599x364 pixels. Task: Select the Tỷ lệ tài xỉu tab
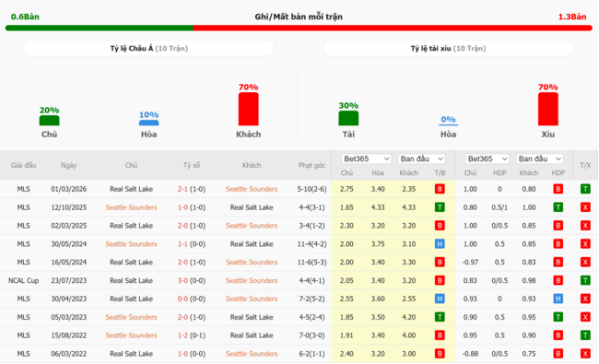(x=448, y=49)
